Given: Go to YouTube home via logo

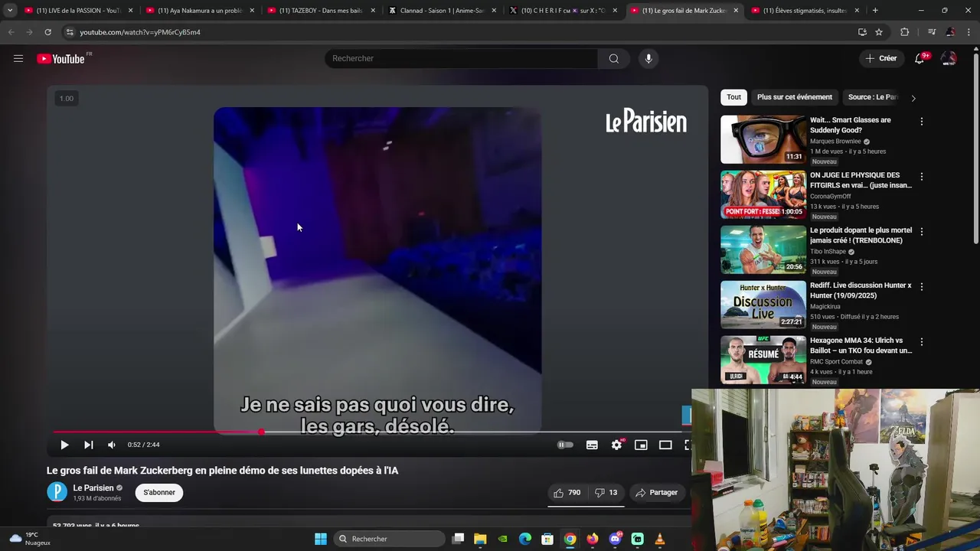Looking at the screenshot, I should pos(60,59).
